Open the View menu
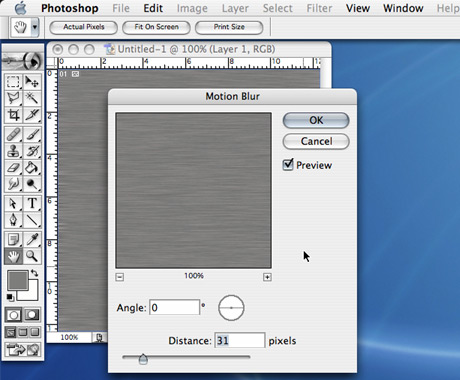 pyautogui.click(x=358, y=8)
